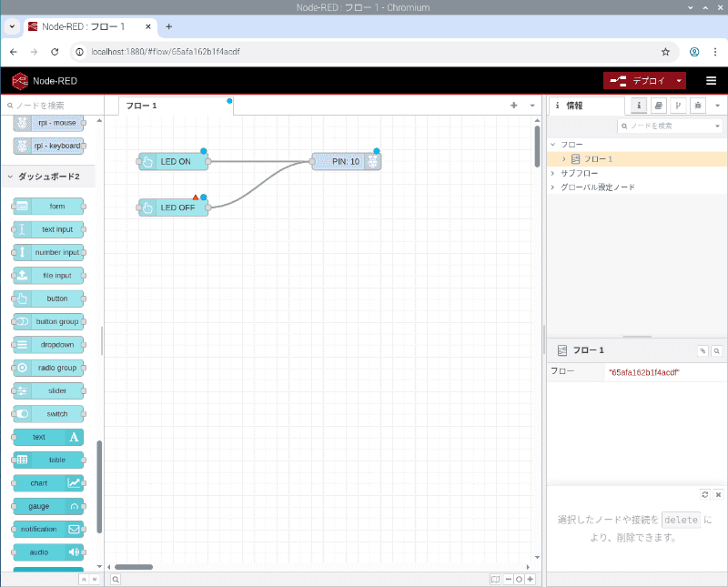Open the debug messages sidebar tab icon
Viewport: 728px width, 587px height.
click(x=698, y=106)
